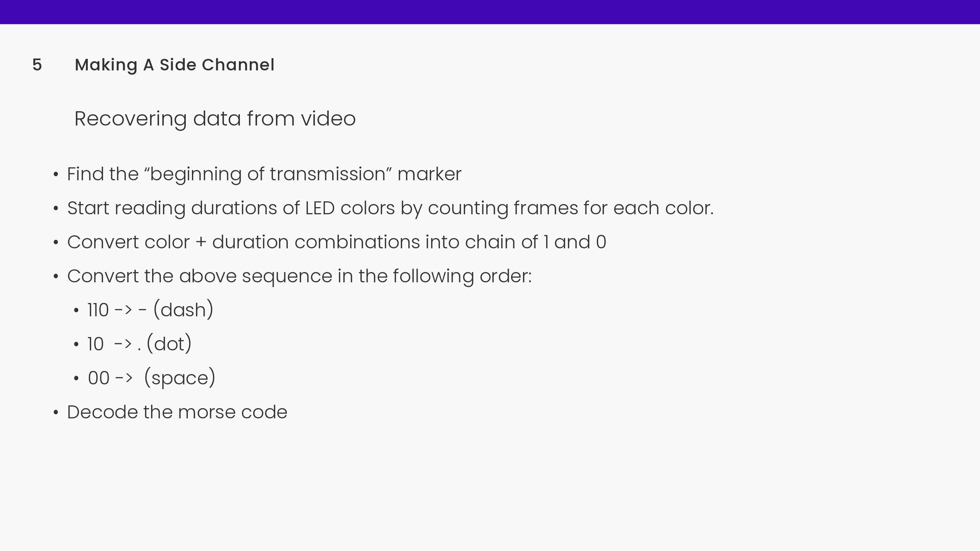Click the 'Making A Side Channel' heading
This screenshot has height=551, width=980.
point(175,65)
